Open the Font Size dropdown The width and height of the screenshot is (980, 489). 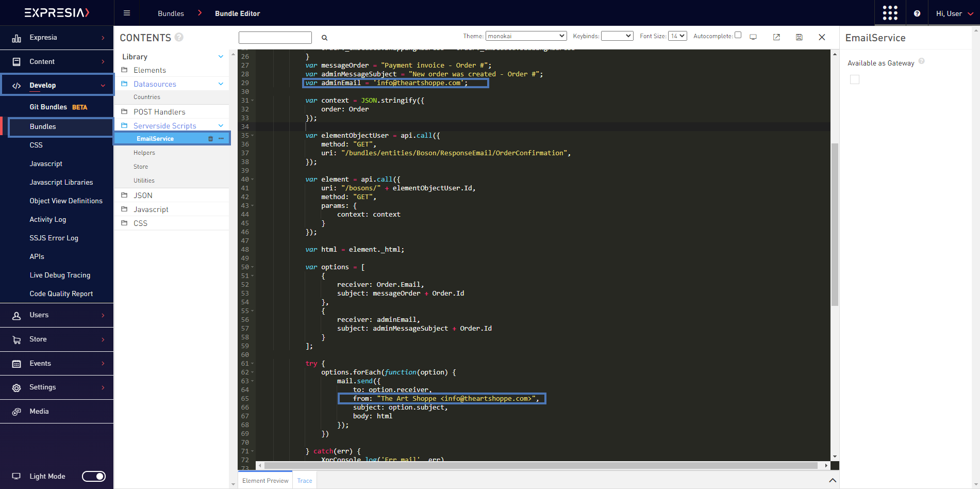coord(677,36)
